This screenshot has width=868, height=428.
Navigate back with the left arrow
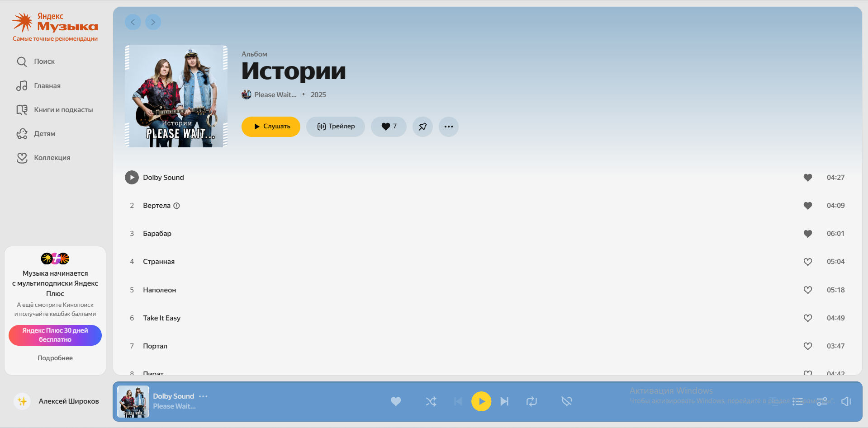point(133,22)
